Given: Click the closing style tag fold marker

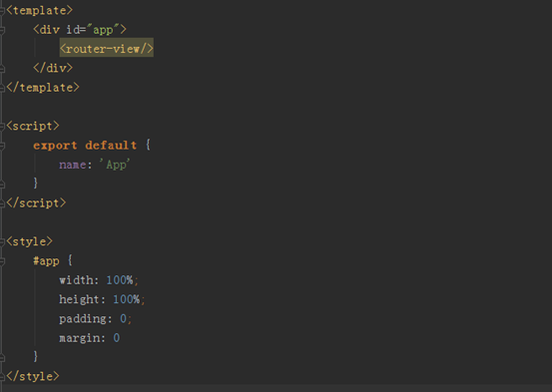Looking at the screenshot, I should [2, 376].
